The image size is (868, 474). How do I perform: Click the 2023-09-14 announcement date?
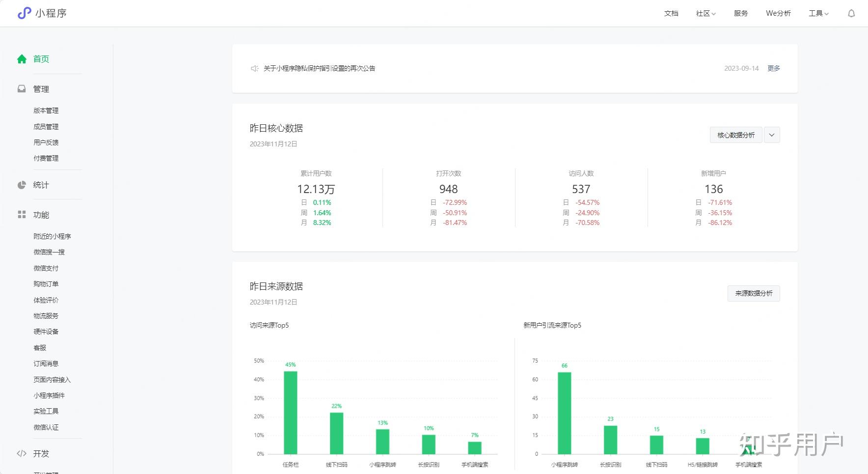[x=741, y=68]
